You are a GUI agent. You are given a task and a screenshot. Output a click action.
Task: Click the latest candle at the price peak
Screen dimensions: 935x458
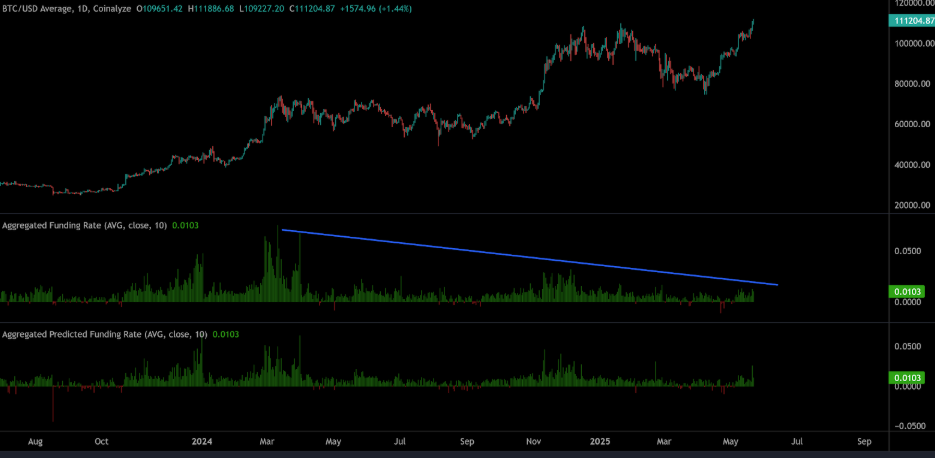pyautogui.click(x=752, y=24)
